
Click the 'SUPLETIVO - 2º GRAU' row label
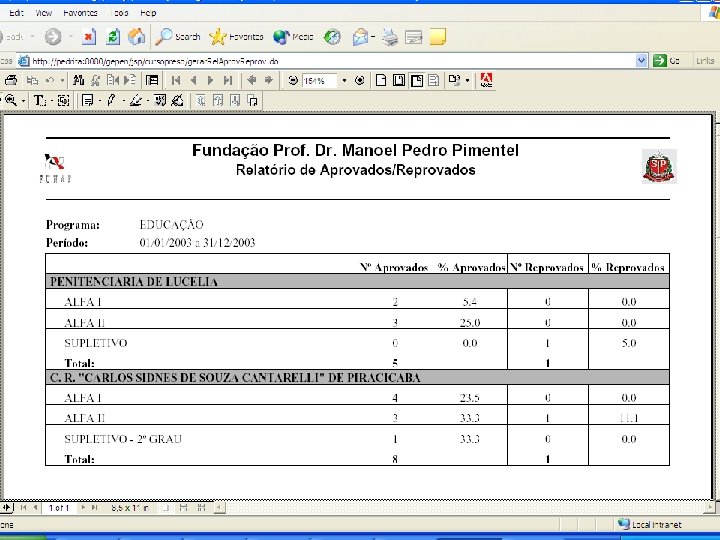[123, 439]
